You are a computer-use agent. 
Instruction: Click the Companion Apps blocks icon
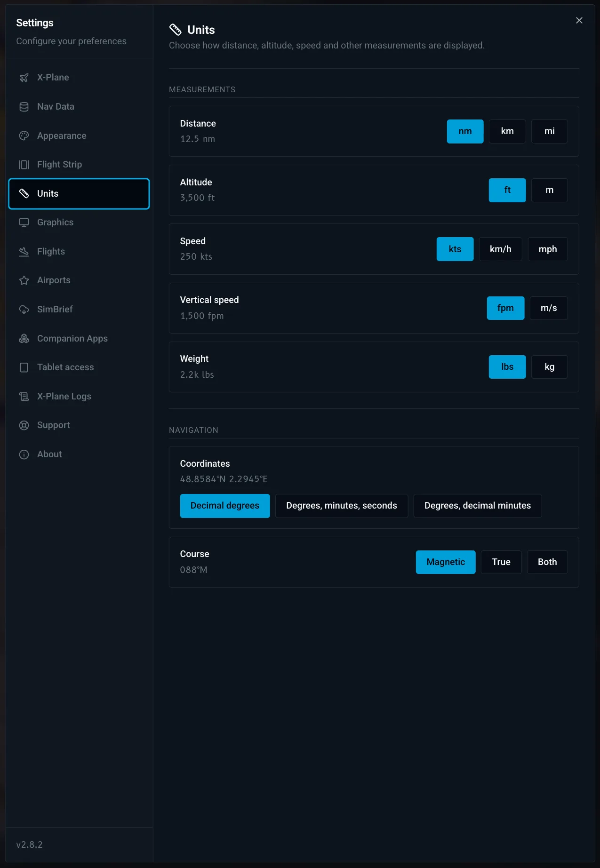pyautogui.click(x=24, y=339)
